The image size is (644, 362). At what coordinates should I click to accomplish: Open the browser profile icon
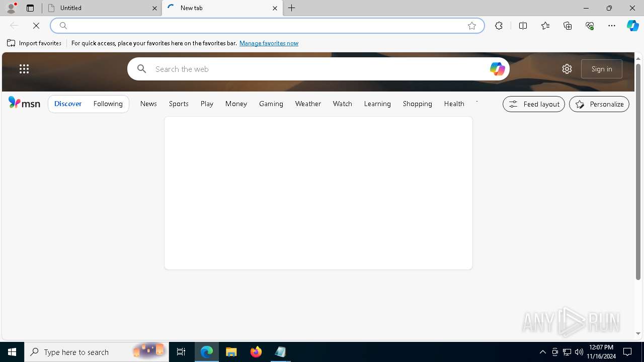click(x=11, y=8)
